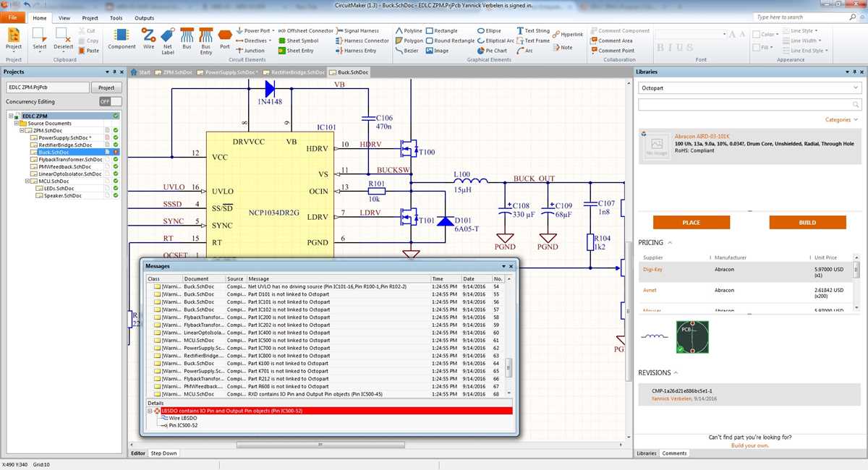Place a Text String
Screen dimensions: 868x470
(x=532, y=31)
